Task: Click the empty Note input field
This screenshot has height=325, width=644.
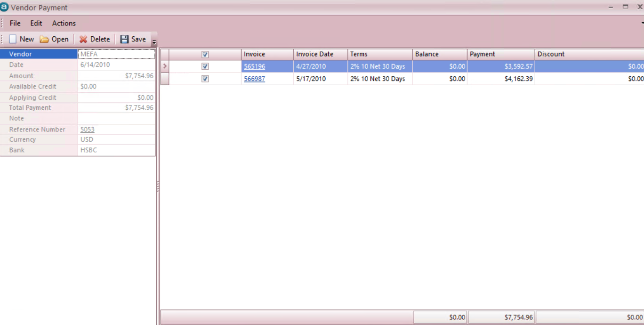Action: pos(116,119)
